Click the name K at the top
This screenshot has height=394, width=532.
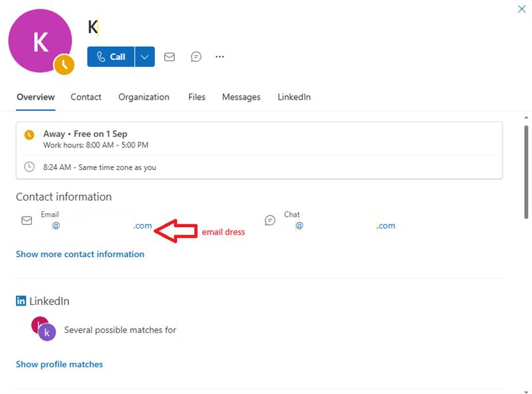click(x=92, y=27)
